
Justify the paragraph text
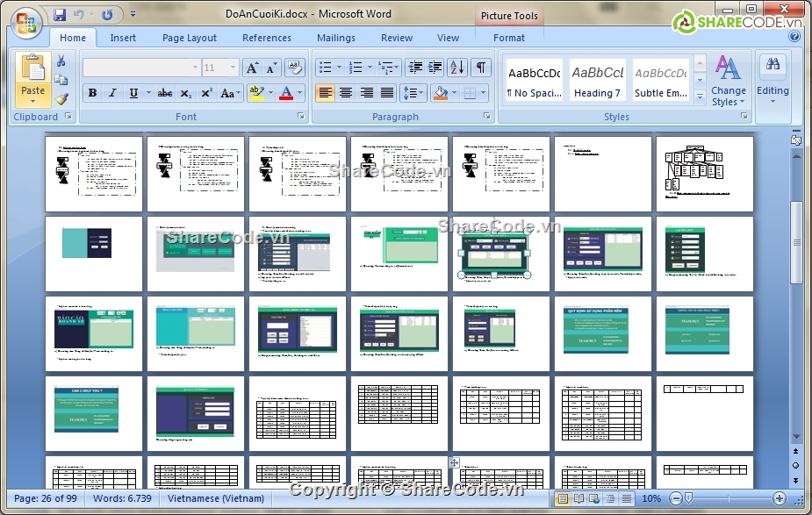coord(387,93)
